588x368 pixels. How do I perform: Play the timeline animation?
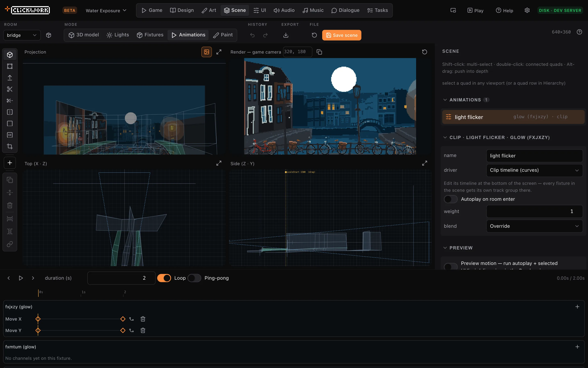21,278
